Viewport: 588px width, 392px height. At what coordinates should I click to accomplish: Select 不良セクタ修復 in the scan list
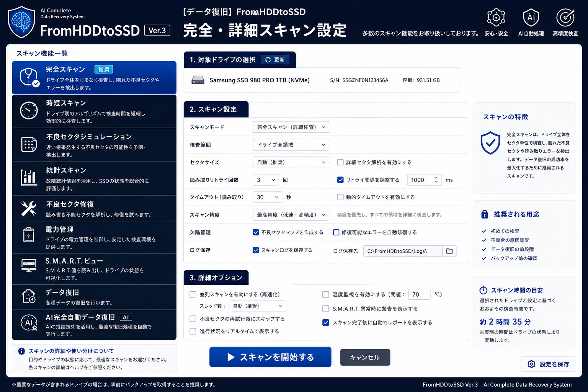coord(94,209)
